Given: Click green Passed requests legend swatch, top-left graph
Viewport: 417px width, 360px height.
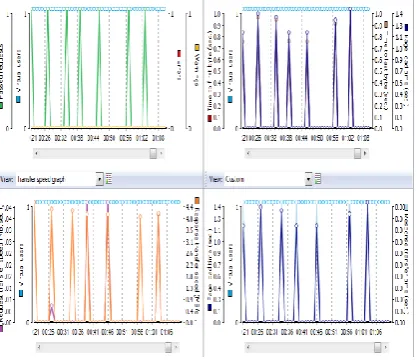Looking at the screenshot, I should click(x=1, y=106).
